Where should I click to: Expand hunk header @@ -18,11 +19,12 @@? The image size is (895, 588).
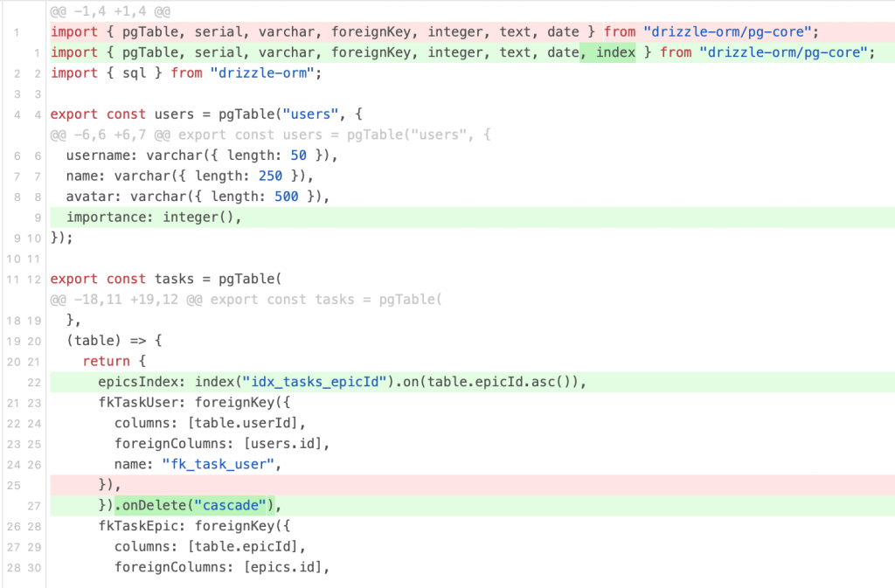point(246,299)
